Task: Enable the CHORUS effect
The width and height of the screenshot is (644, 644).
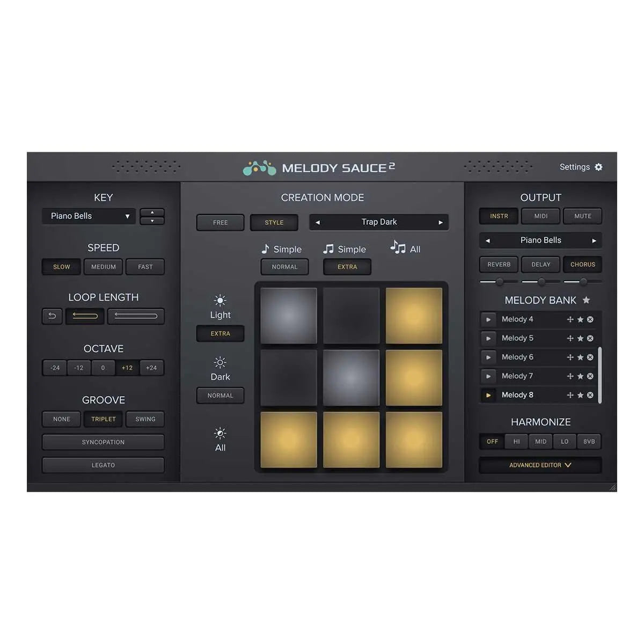Action: pos(582,264)
